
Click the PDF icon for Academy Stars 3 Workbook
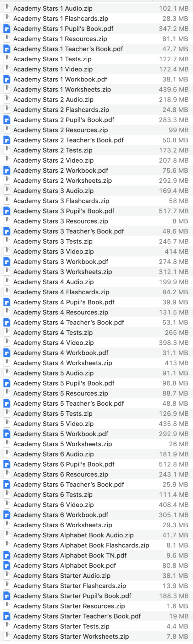[x=7, y=262]
